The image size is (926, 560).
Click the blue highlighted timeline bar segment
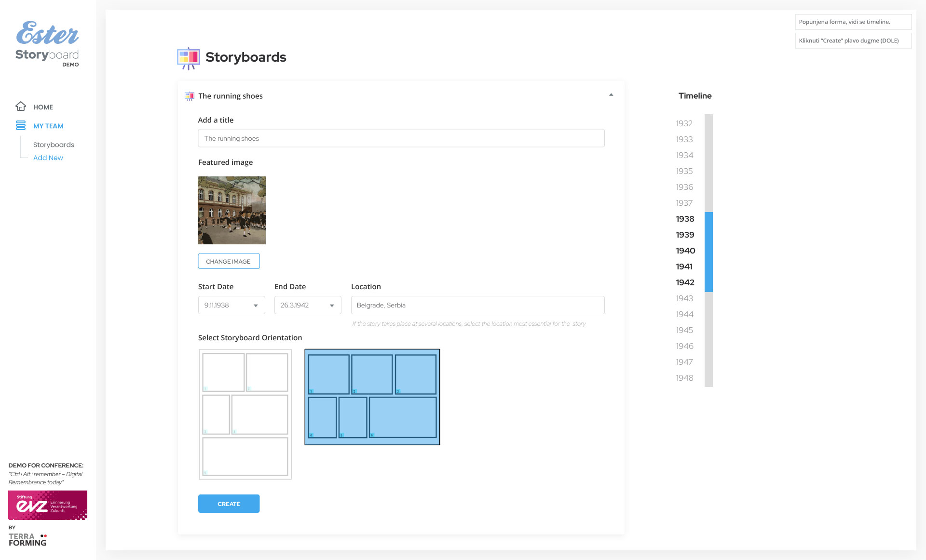click(708, 252)
